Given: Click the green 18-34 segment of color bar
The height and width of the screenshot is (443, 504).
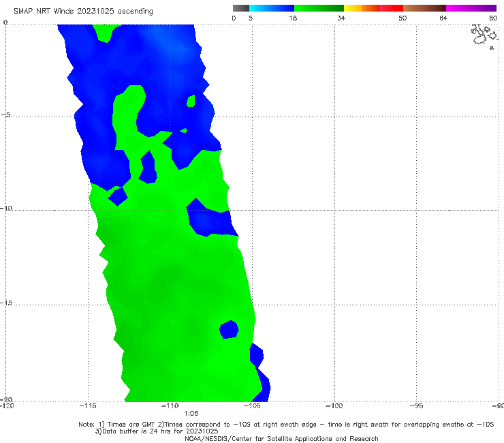Looking at the screenshot, I should (x=319, y=8).
